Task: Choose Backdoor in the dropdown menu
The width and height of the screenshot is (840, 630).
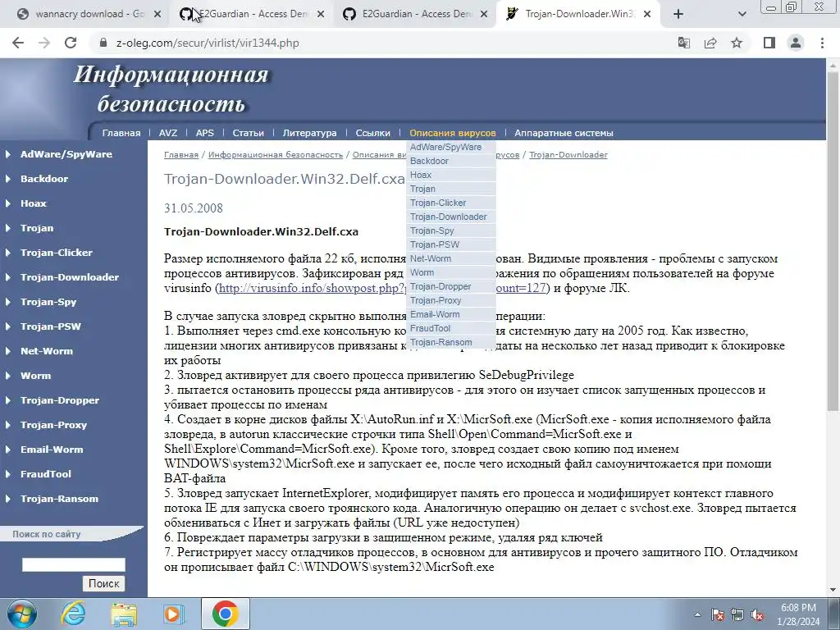Action: (451, 161)
